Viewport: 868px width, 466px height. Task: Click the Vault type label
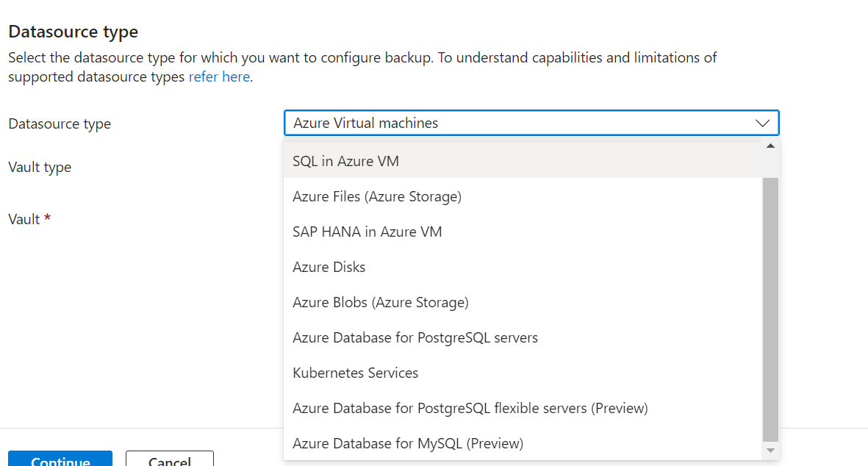pyautogui.click(x=40, y=167)
